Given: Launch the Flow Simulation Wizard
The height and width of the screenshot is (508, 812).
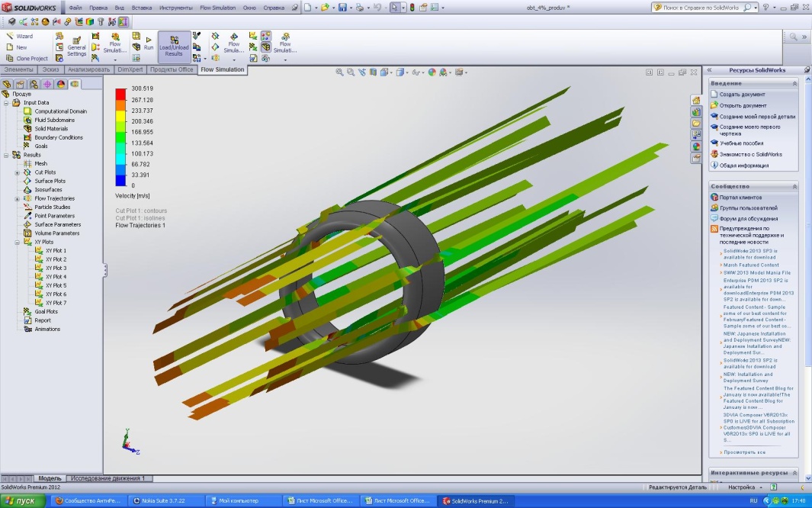Looking at the screenshot, I should 19,37.
